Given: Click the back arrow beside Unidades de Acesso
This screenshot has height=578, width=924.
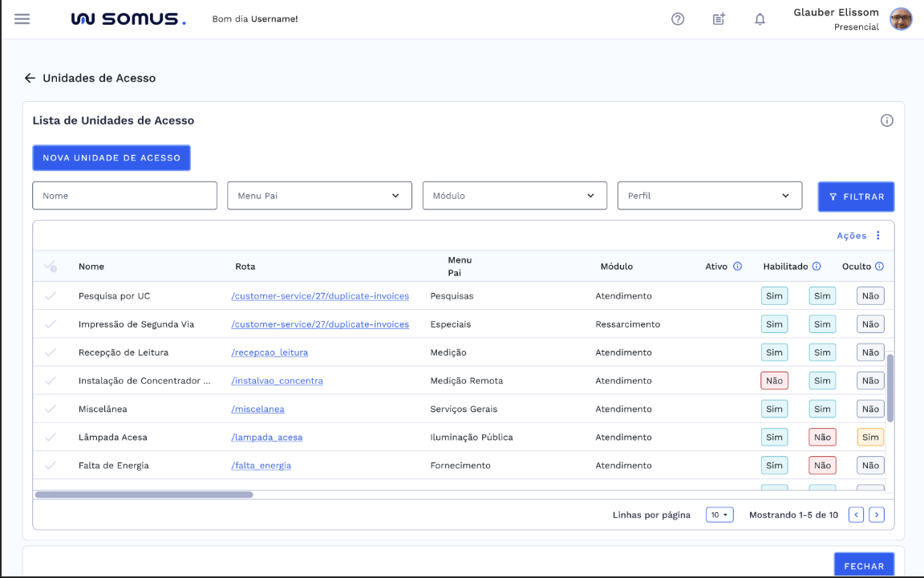Looking at the screenshot, I should (x=30, y=78).
